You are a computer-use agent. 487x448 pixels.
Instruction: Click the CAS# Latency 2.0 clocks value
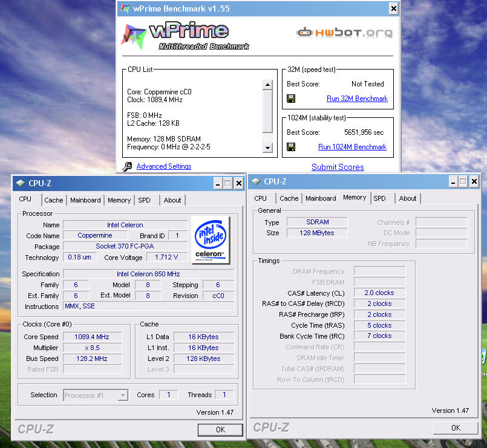pos(379,293)
